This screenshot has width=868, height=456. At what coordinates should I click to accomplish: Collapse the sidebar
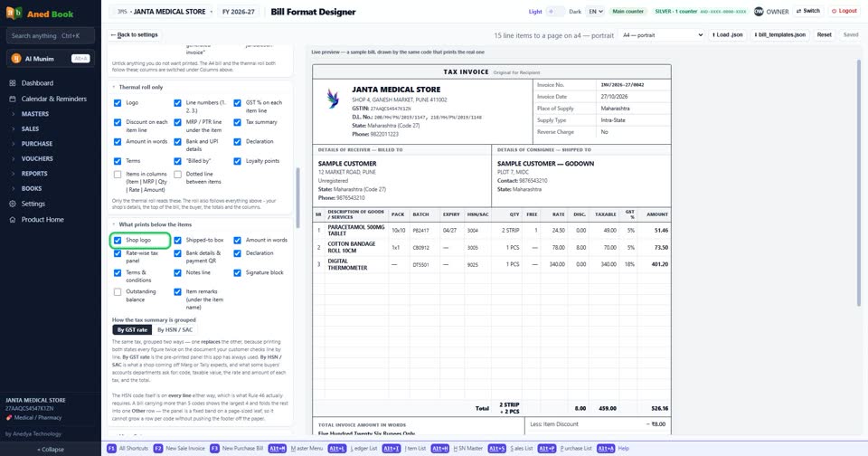click(51, 450)
